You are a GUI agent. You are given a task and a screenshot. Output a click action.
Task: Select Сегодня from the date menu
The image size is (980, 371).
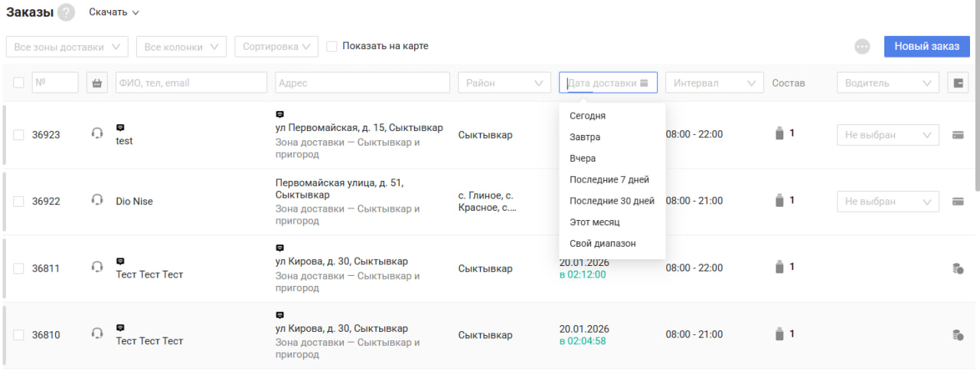587,116
